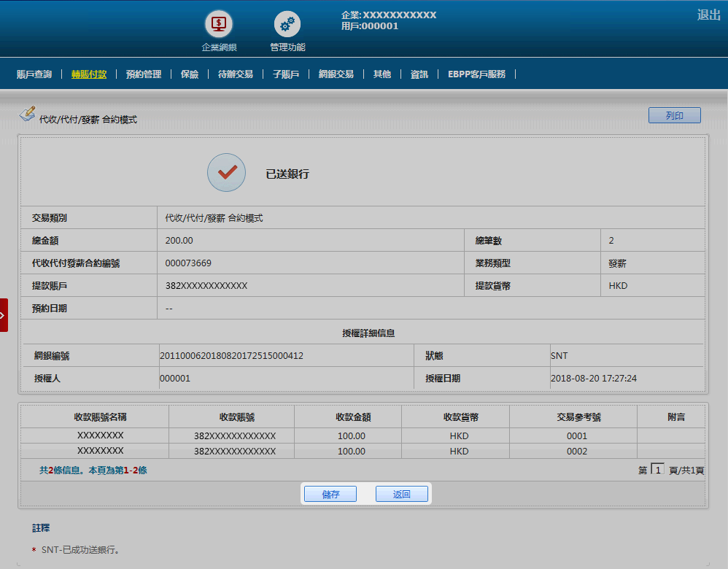
Task: Click the 退出 logout link
Action: tap(708, 15)
